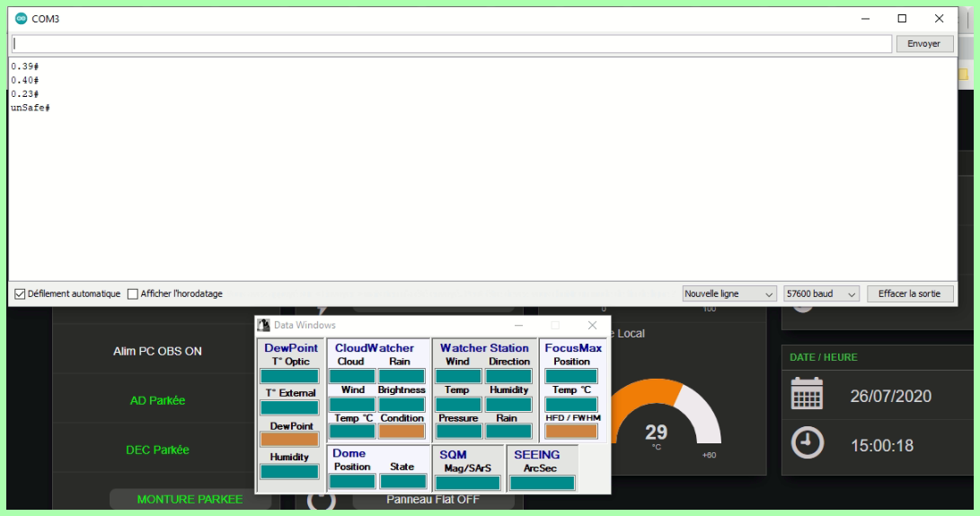Click the 0.23# line in serial output

tap(24, 94)
